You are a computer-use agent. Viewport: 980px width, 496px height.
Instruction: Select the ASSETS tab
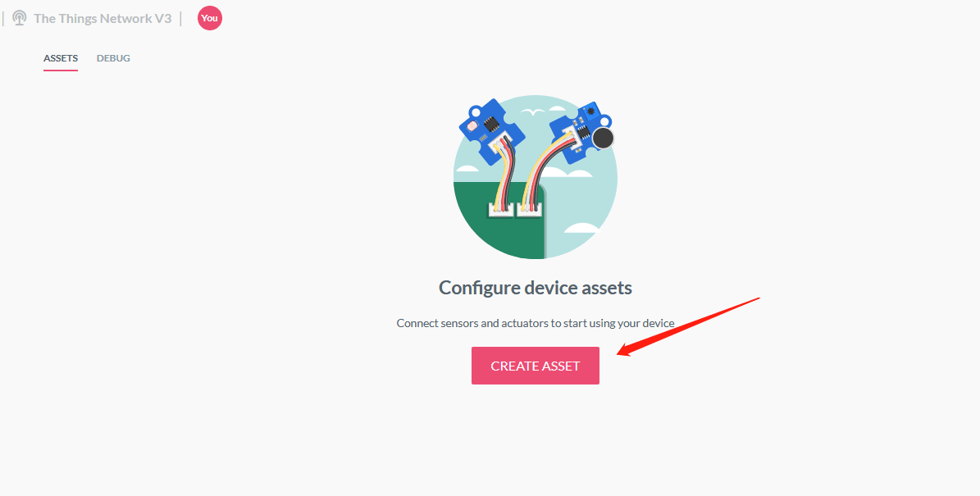(x=61, y=58)
